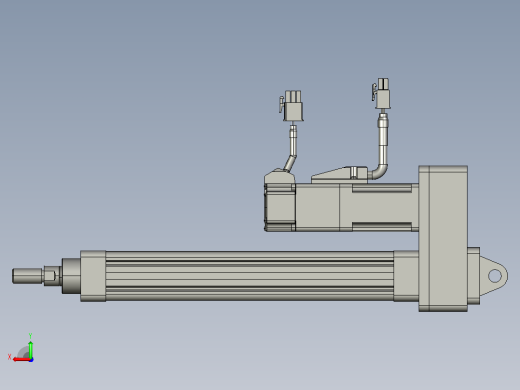Select the tall belt housing block
The height and width of the screenshot is (390, 520).
[443, 239]
